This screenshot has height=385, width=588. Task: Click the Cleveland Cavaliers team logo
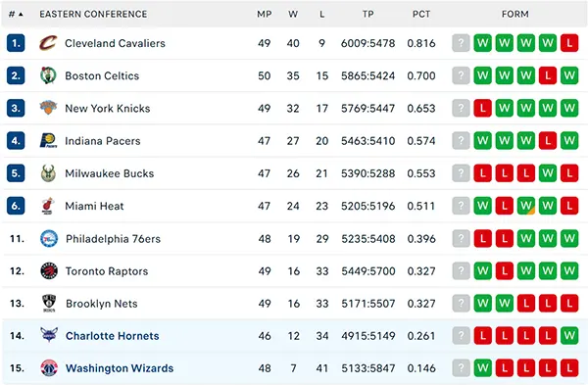tap(48, 43)
